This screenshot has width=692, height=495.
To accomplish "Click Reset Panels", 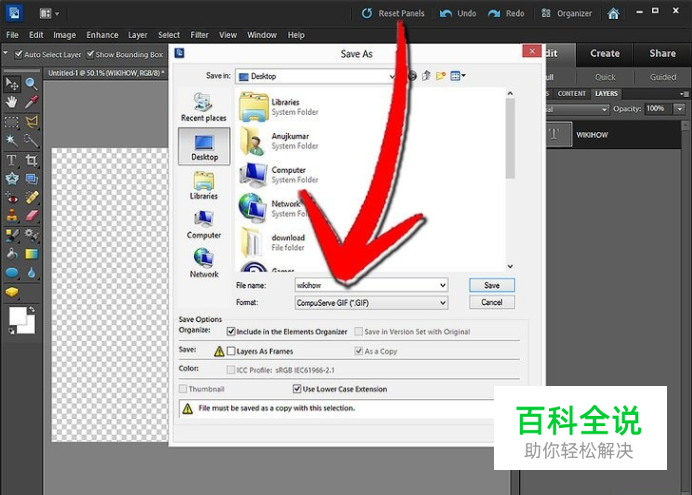I will tap(393, 14).
